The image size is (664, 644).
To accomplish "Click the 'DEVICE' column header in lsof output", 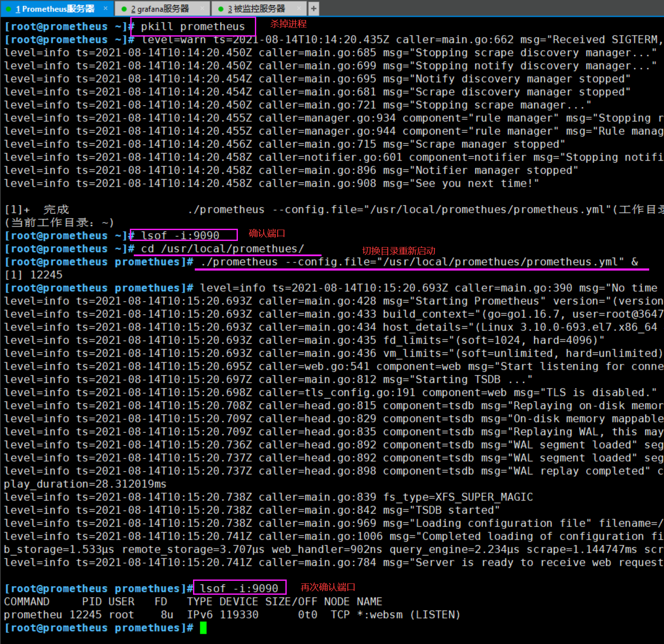I will (239, 602).
